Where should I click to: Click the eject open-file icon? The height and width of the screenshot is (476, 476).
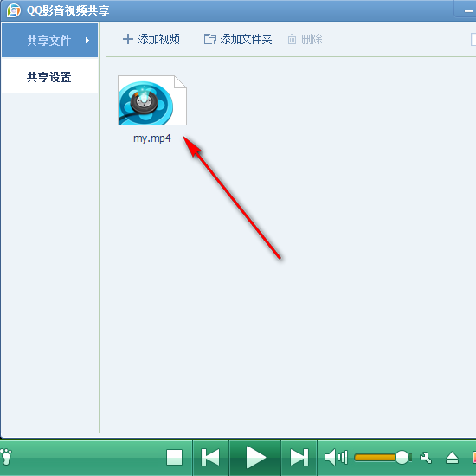[452, 458]
